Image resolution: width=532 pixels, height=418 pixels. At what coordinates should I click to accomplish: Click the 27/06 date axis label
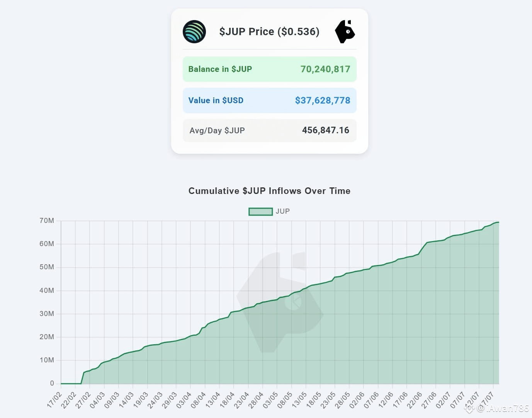pos(429,399)
